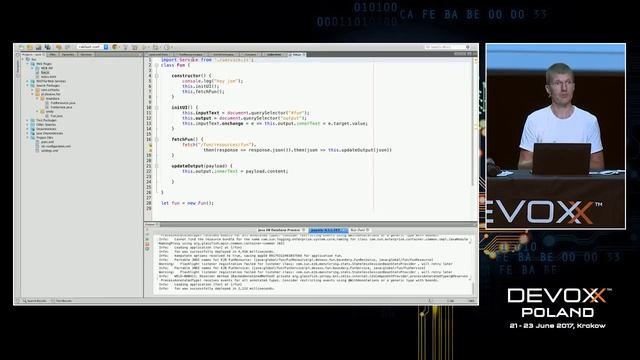Click the Build Project hammer icon

126,47
